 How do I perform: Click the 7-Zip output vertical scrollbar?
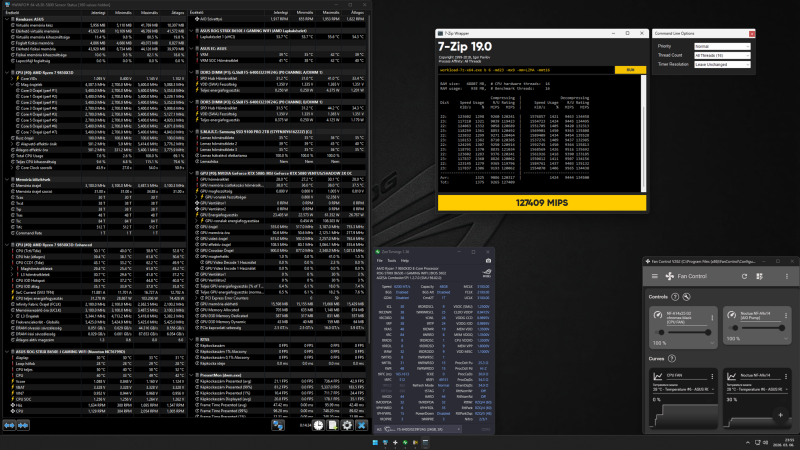click(644, 134)
